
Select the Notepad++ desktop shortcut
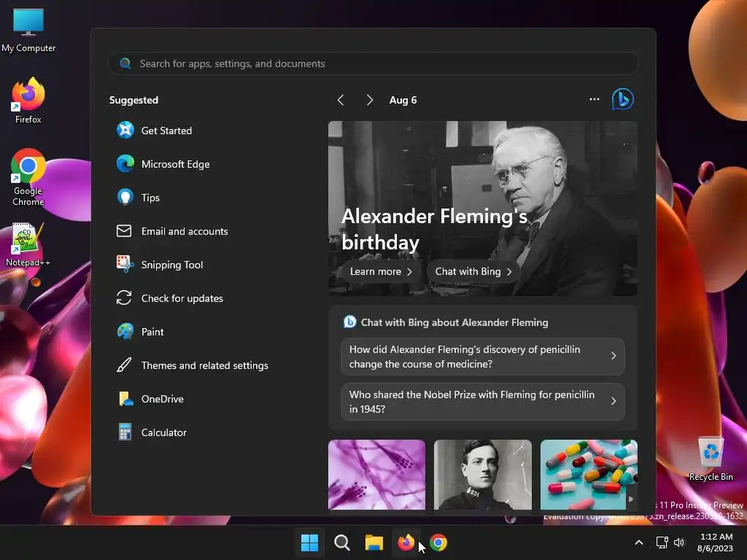pos(28,245)
